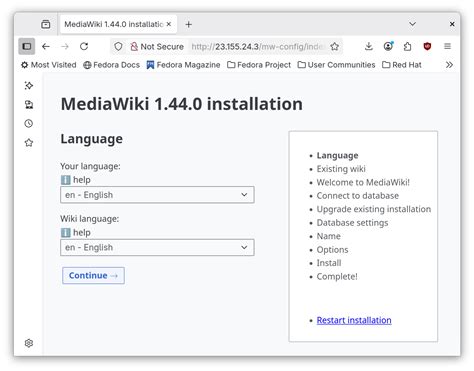474x371 pixels.
Task: Click the Upgrade existing installation step text
Action: pyautogui.click(x=374, y=209)
